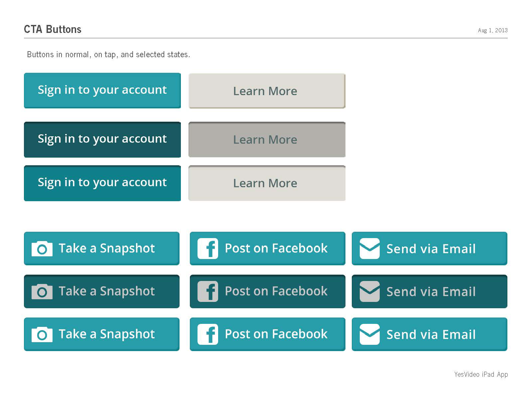Click greyed Facebook logo in dark Post on Facebook button
Viewport: 532px width, 402px height.
[208, 291]
